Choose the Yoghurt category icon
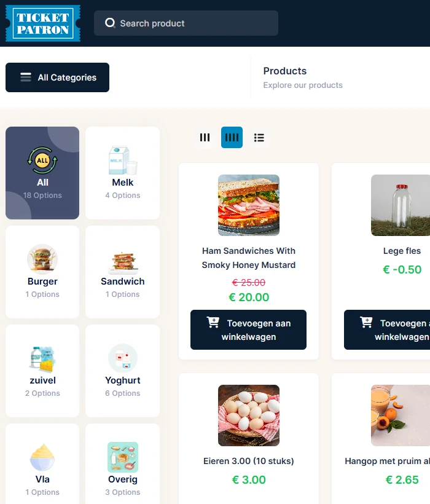Viewport: 430px width, 504px height. tap(123, 358)
